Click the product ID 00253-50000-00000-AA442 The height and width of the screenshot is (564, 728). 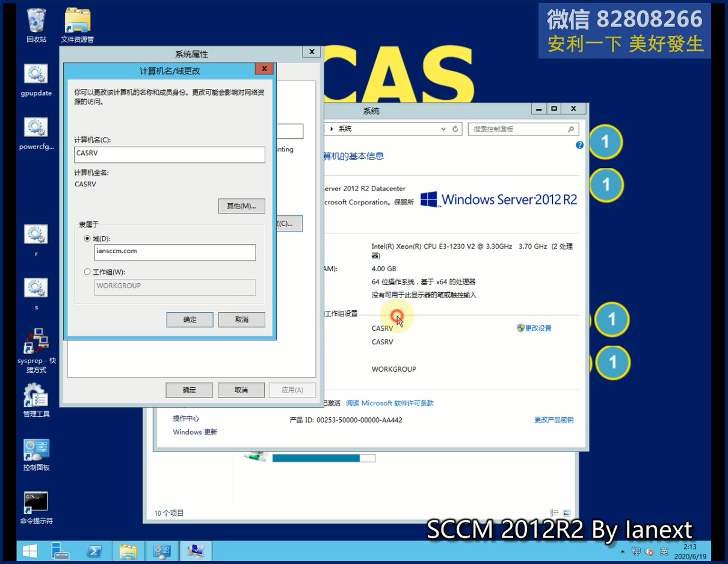click(x=359, y=420)
